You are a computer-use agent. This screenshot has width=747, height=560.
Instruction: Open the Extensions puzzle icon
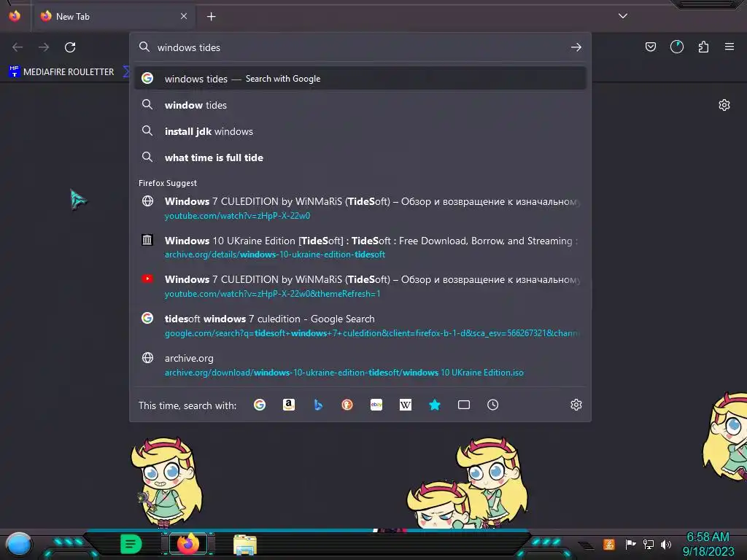click(703, 47)
